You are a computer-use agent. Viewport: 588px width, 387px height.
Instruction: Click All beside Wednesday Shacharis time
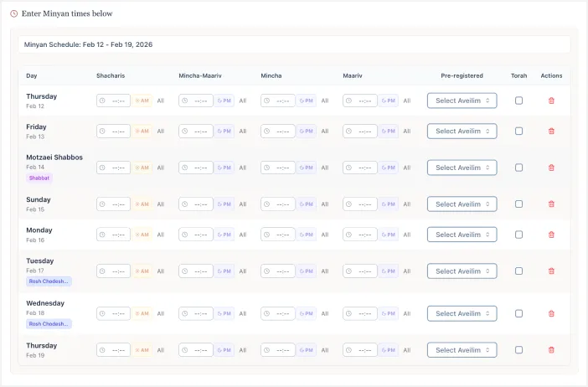(x=160, y=313)
